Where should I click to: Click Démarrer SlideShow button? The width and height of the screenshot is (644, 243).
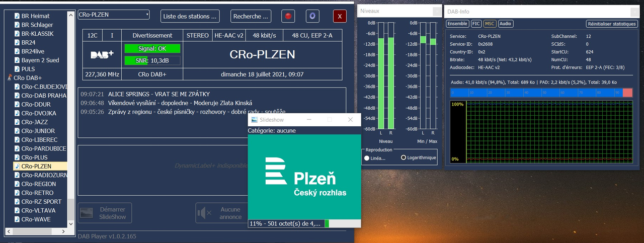[105, 213]
